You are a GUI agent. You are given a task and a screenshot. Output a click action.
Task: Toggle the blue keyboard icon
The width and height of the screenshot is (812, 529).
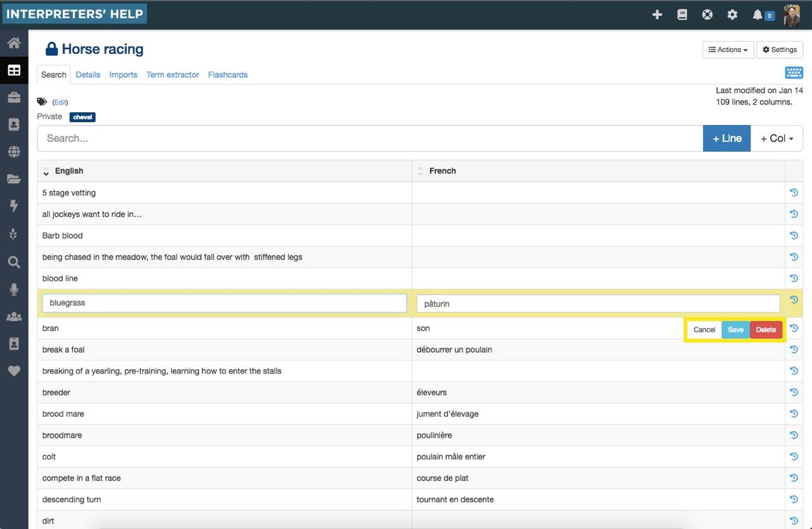tap(794, 72)
